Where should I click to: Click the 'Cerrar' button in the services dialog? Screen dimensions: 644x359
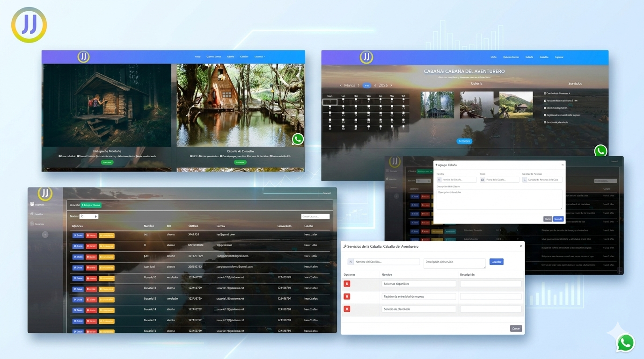pos(516,329)
